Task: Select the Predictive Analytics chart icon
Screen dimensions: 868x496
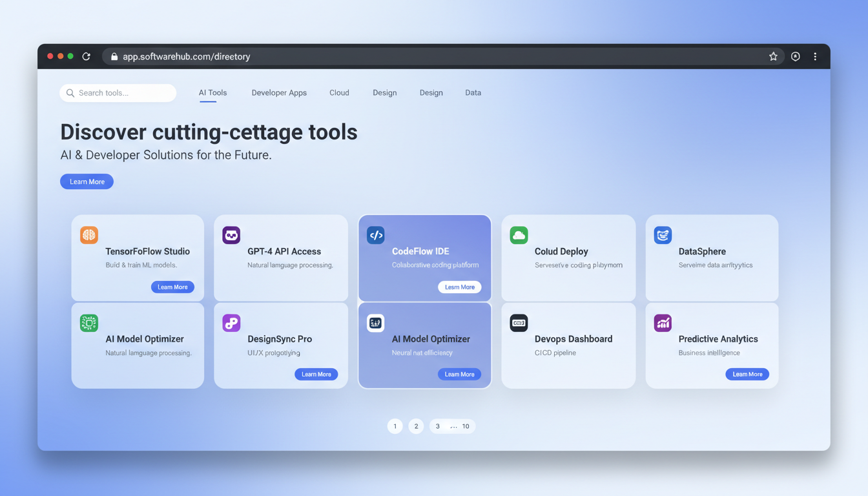Action: [x=663, y=323]
